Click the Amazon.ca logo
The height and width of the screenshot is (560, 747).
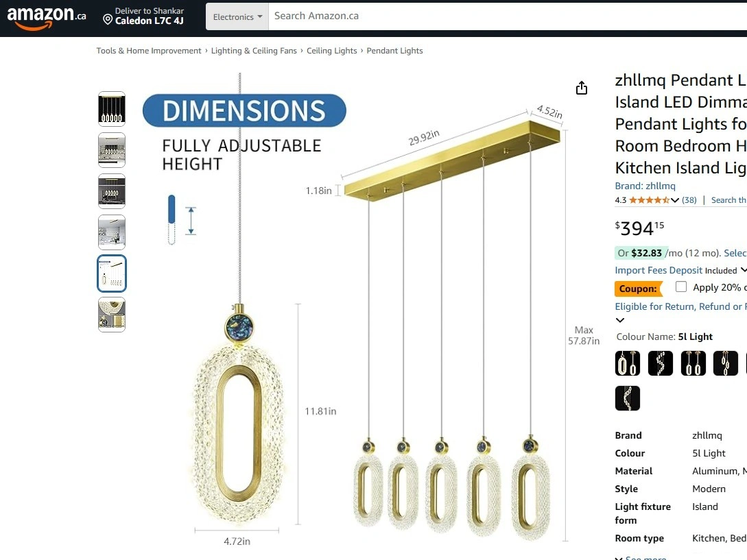[x=46, y=18]
